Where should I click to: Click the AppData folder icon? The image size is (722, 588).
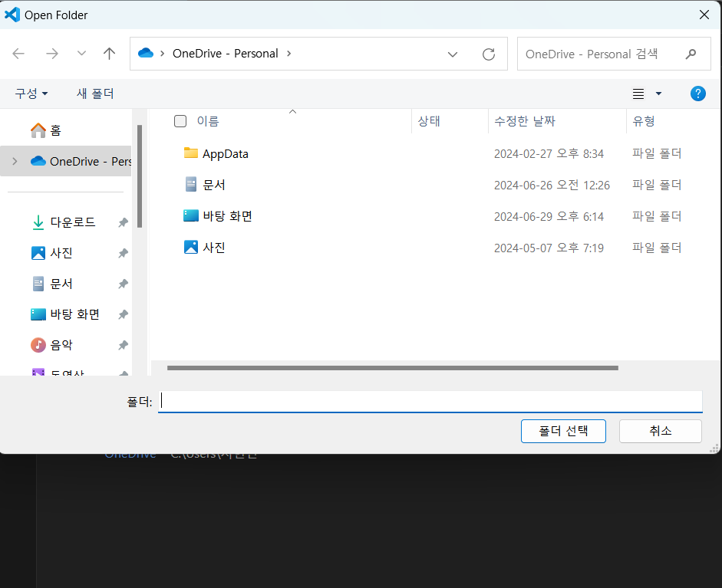(190, 153)
